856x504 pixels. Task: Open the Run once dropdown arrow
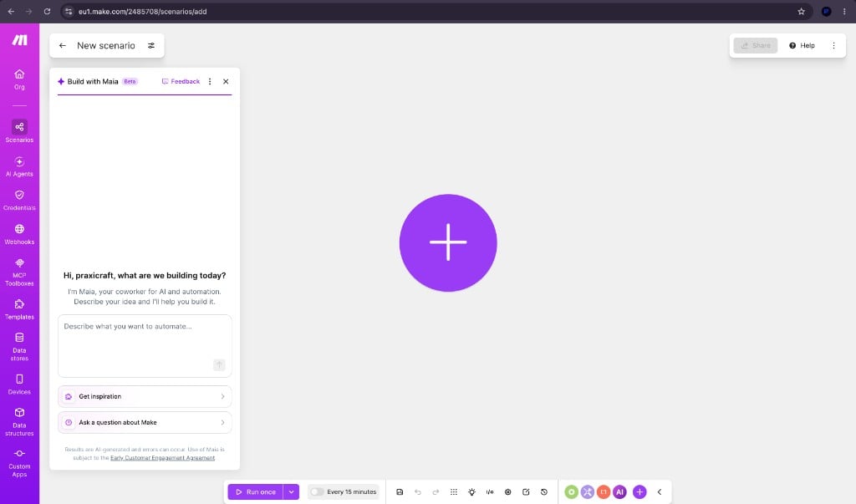point(292,491)
